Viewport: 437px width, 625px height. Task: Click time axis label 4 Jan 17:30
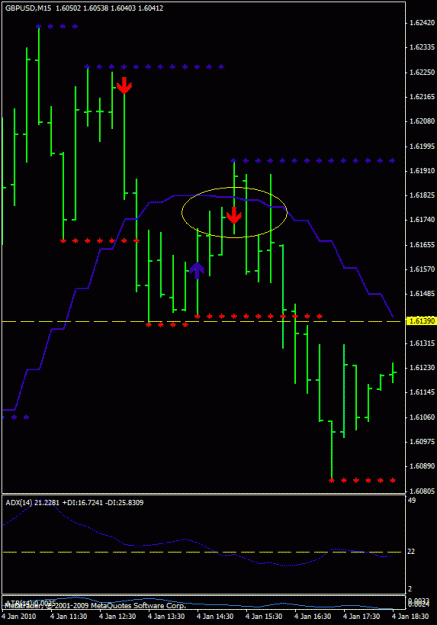(x=362, y=617)
